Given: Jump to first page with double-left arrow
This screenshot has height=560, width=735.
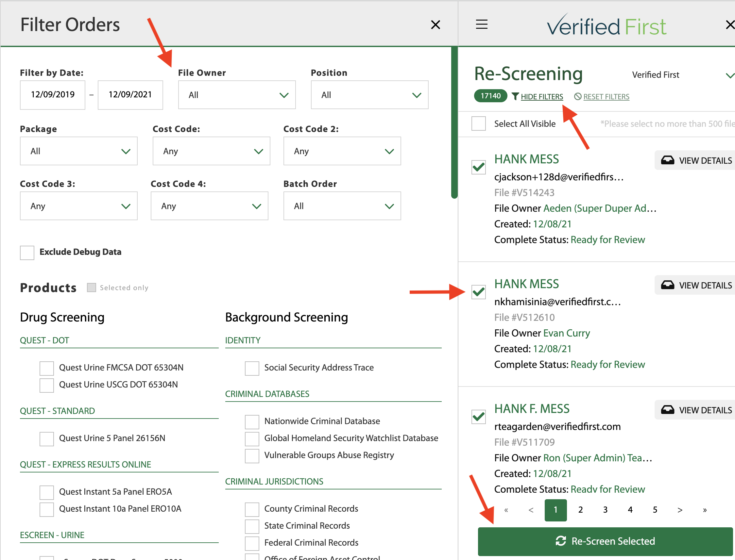Looking at the screenshot, I should coord(506,510).
